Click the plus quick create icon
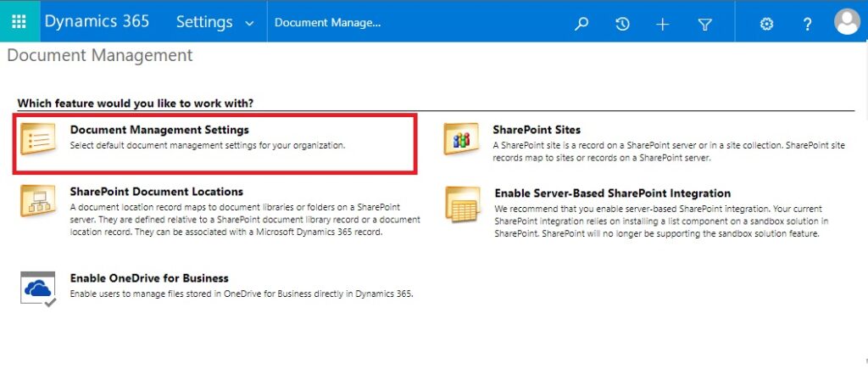Image resolution: width=868 pixels, height=386 pixels. (663, 24)
